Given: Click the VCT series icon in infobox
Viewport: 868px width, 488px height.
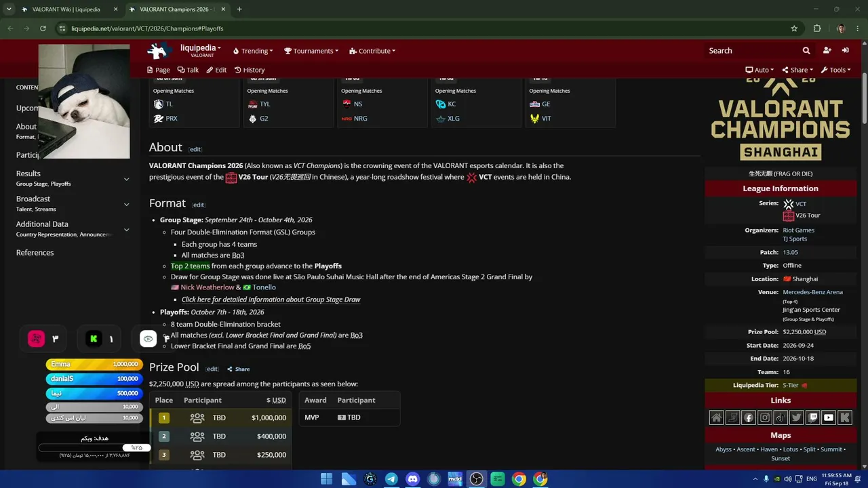Looking at the screenshot, I should click(x=789, y=204).
